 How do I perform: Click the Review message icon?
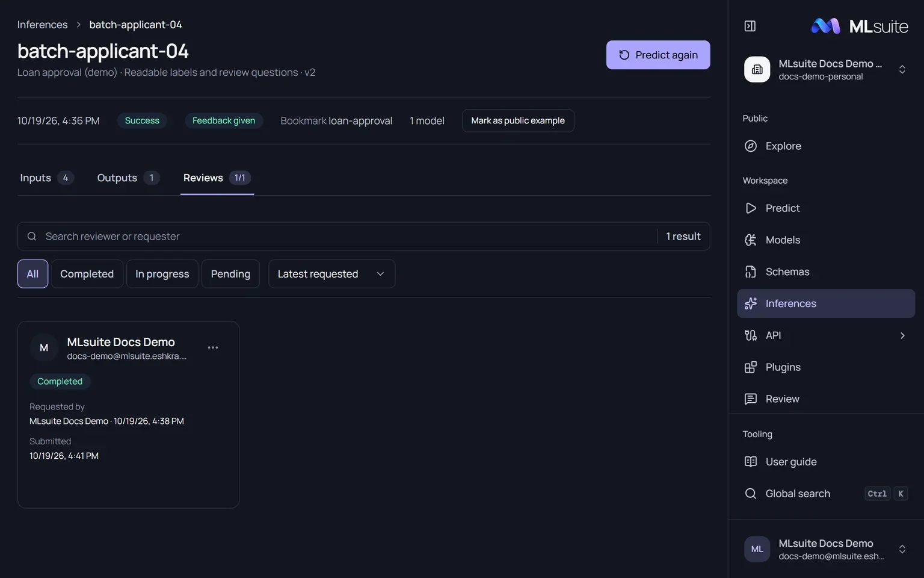click(750, 399)
